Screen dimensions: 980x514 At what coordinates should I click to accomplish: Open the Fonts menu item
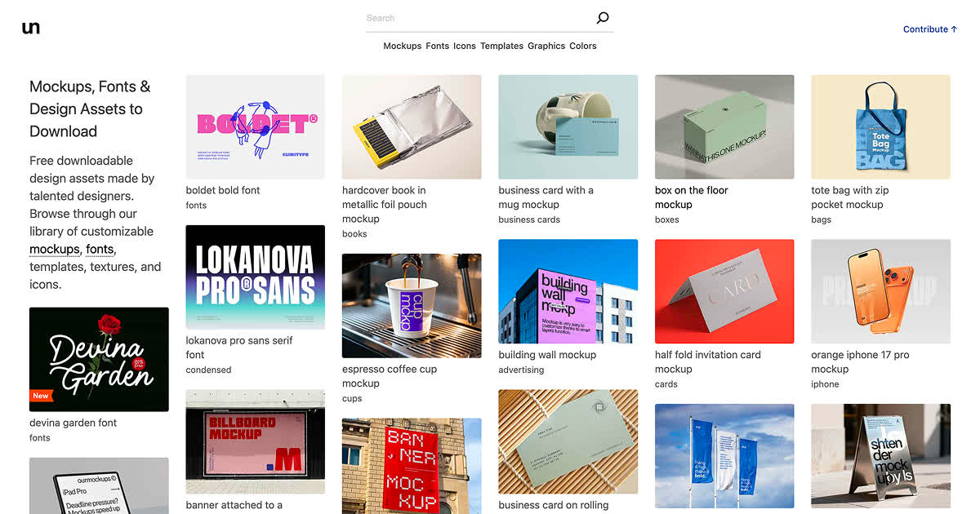pos(438,47)
